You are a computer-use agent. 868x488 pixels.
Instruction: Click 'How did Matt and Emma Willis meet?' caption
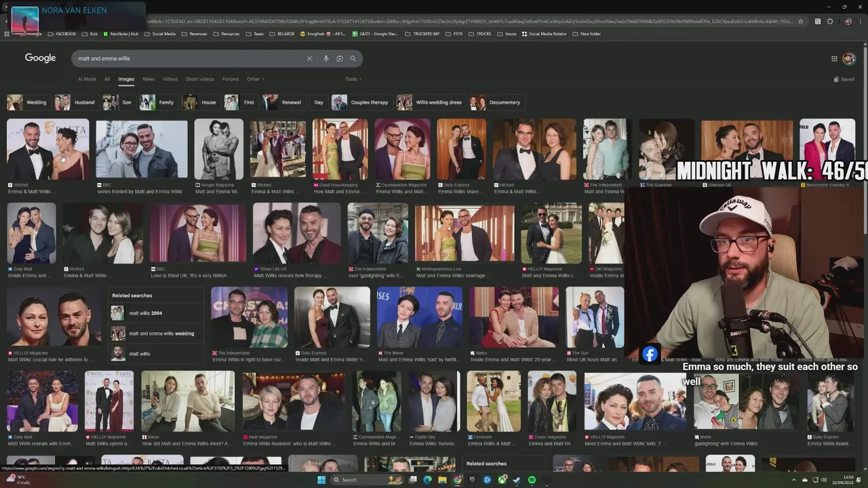pyautogui.click(x=187, y=444)
